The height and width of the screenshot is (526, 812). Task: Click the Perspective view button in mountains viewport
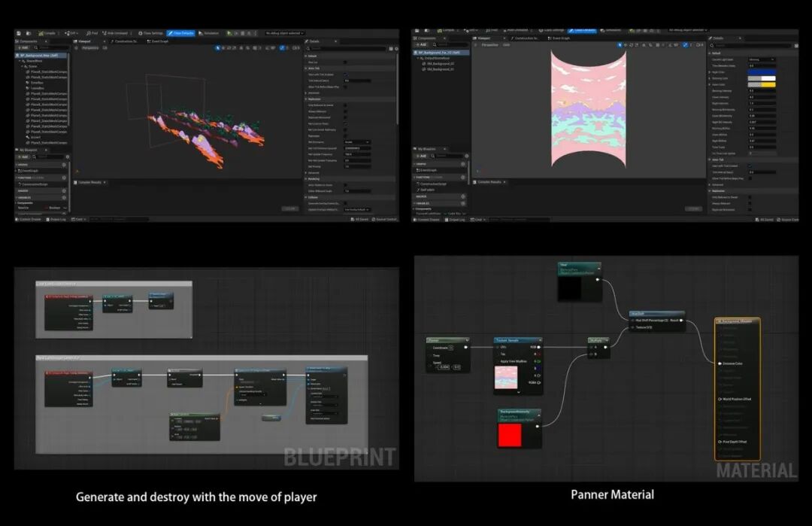click(x=89, y=47)
